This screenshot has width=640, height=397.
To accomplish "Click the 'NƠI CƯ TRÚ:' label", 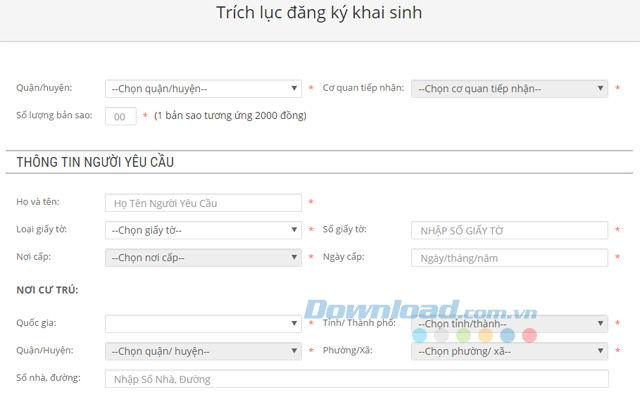I will click(47, 290).
